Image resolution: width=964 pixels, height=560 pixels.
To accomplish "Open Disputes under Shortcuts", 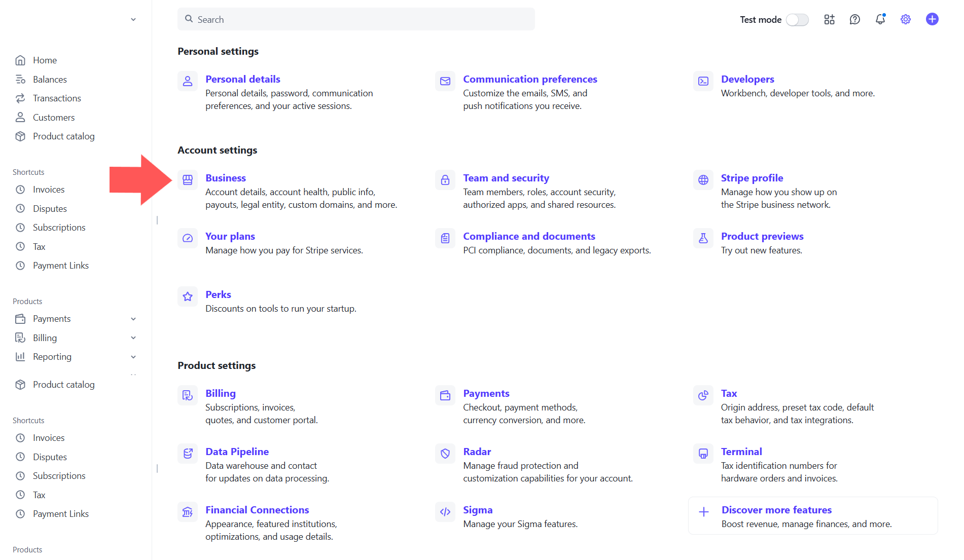I will point(49,208).
